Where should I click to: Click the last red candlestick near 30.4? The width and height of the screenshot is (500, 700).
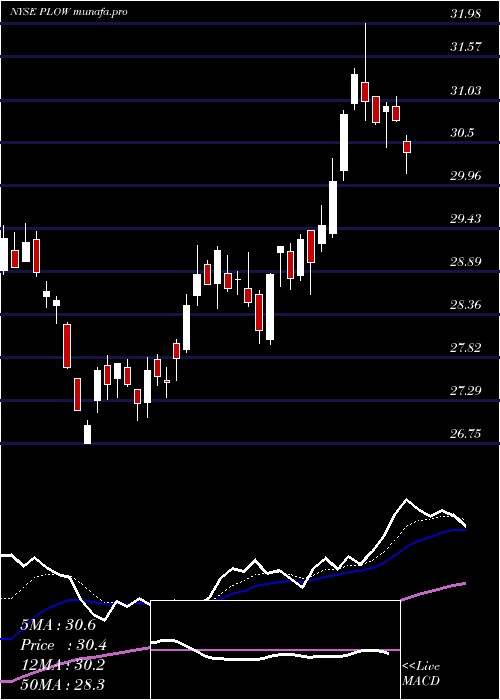pyautogui.click(x=407, y=147)
